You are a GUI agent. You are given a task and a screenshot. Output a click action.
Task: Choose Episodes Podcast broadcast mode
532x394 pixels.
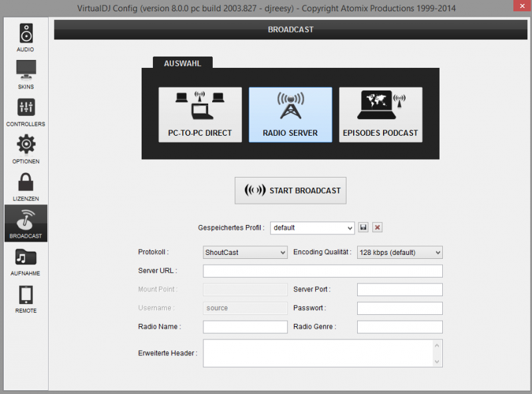(380, 114)
